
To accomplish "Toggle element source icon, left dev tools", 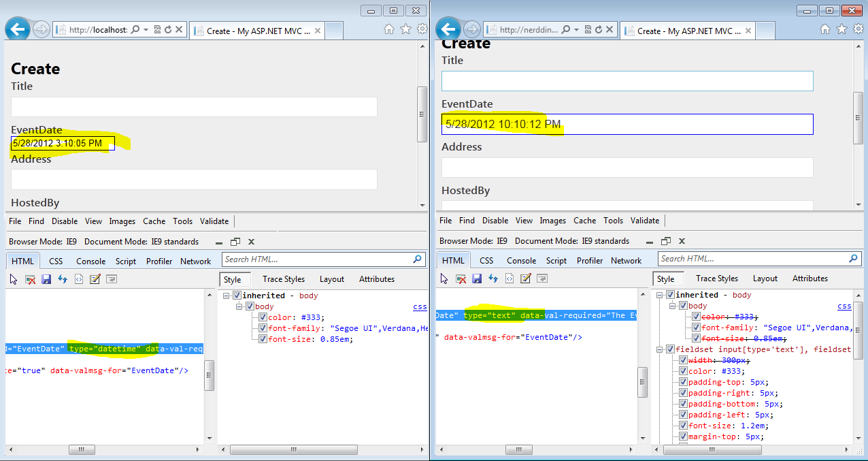I will [79, 279].
